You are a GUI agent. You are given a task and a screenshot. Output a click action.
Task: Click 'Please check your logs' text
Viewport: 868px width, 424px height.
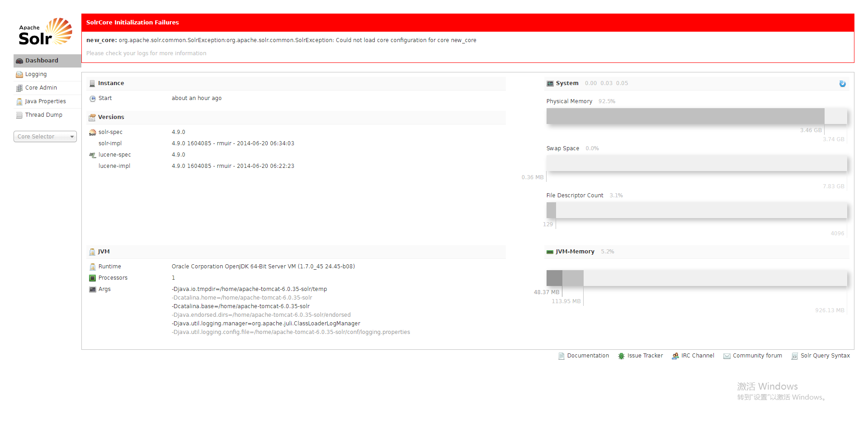[x=146, y=53]
